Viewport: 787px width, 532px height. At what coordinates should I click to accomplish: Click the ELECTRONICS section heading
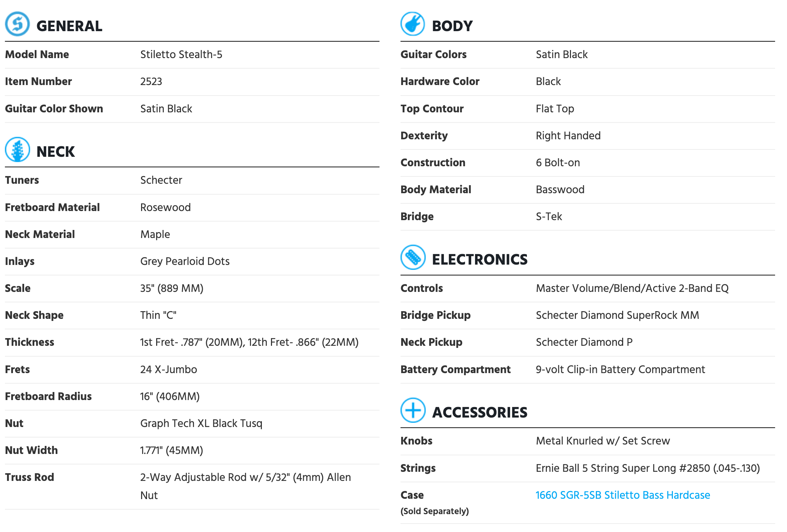tap(480, 259)
